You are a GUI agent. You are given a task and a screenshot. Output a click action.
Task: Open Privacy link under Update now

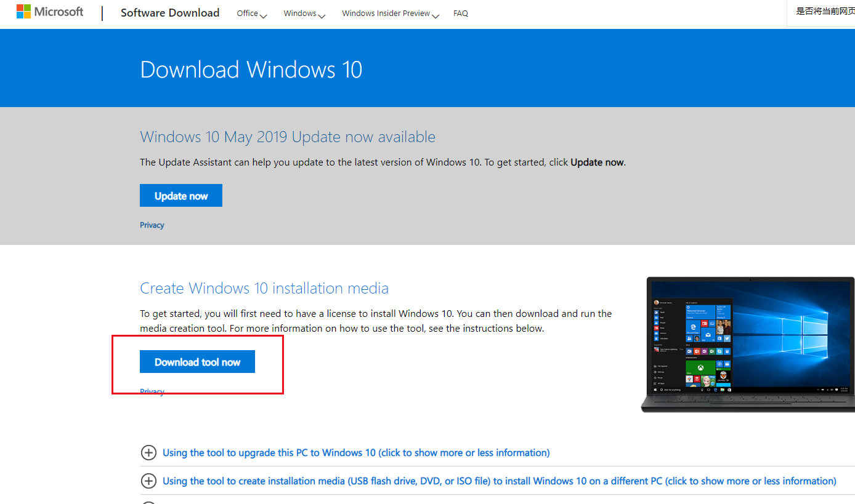(152, 225)
